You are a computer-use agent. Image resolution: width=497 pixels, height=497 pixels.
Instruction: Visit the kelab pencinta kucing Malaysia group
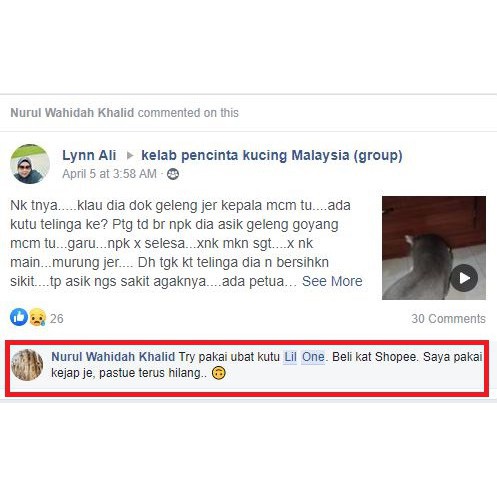[x=272, y=155]
